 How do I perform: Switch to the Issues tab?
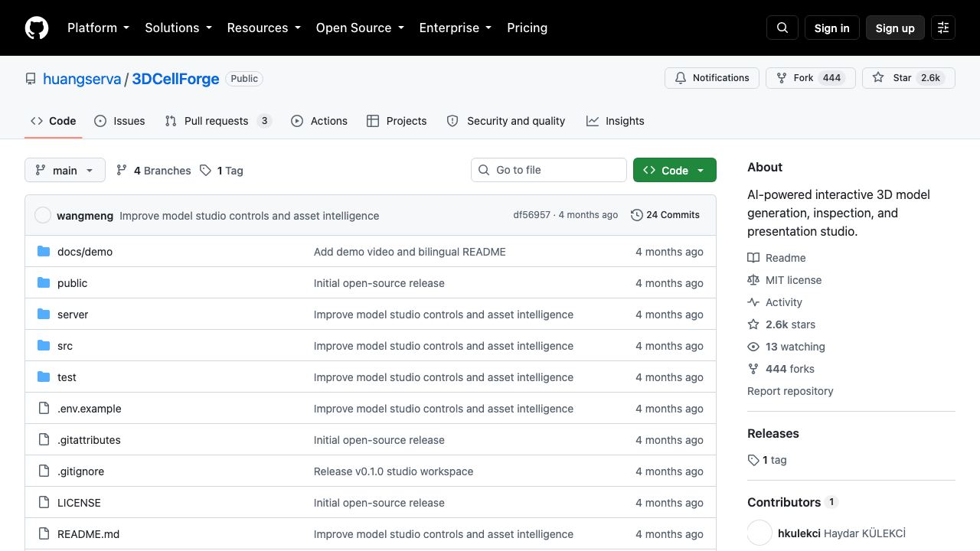point(119,121)
